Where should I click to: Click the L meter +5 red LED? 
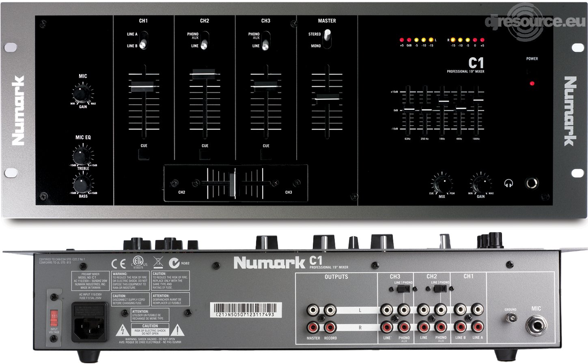[x=401, y=40]
